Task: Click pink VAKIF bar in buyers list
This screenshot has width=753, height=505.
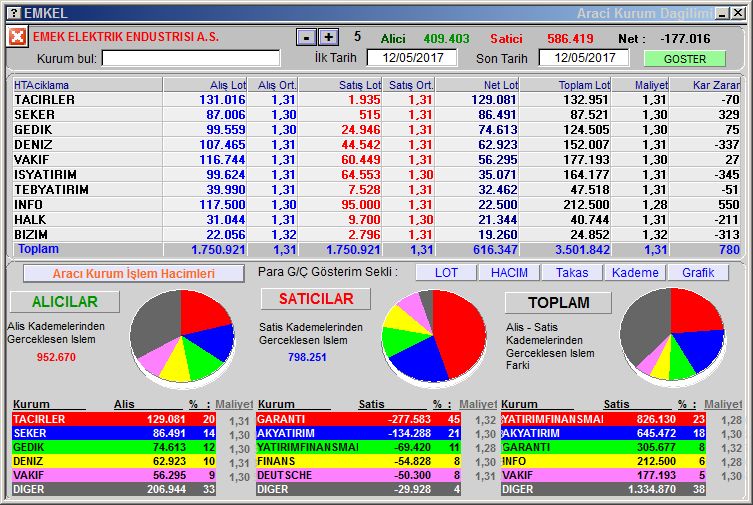Action: tap(114, 475)
